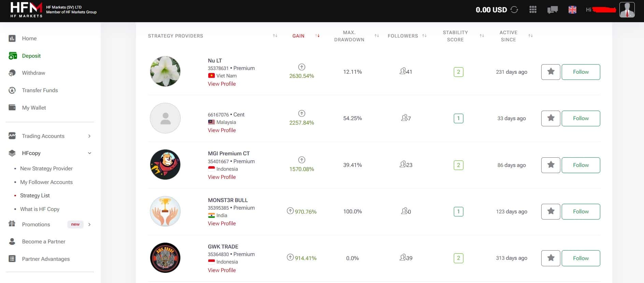The image size is (644, 283).
Task: Open Strategy List menu item
Action: (35, 195)
